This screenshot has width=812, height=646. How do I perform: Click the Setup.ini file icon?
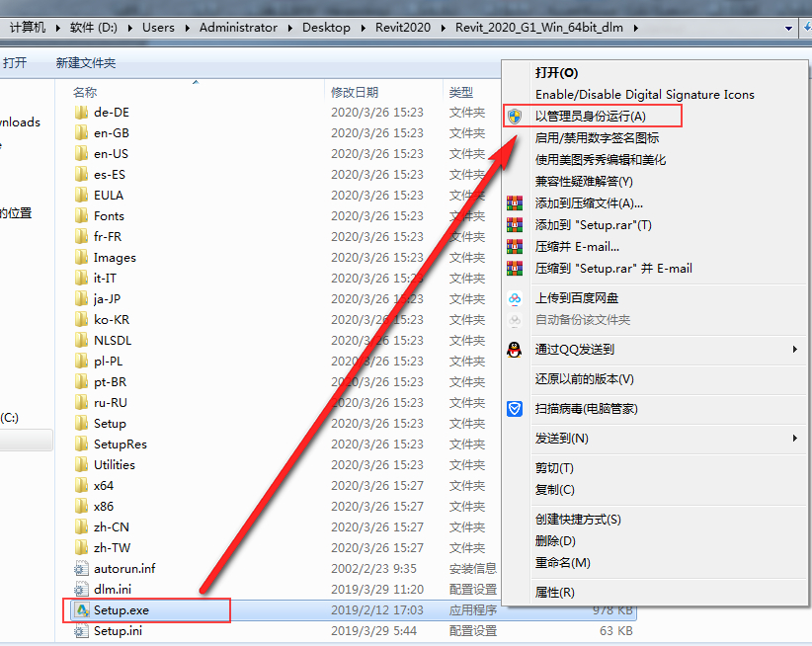(81, 630)
